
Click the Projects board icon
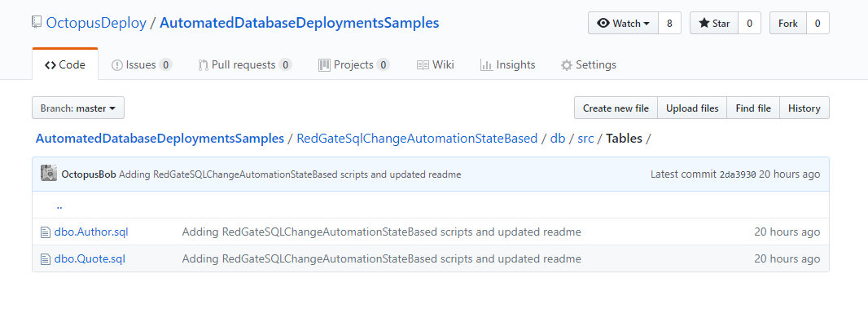coord(324,65)
